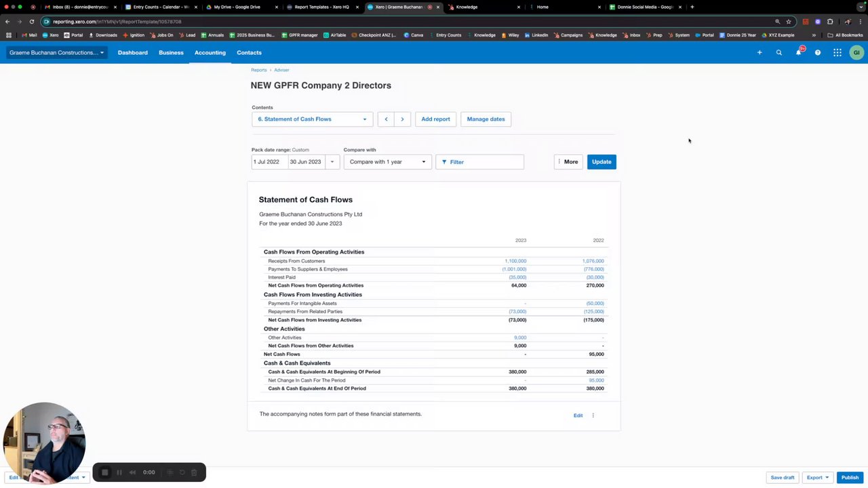868x488 pixels.
Task: Open the Contacts menu
Action: (249, 52)
